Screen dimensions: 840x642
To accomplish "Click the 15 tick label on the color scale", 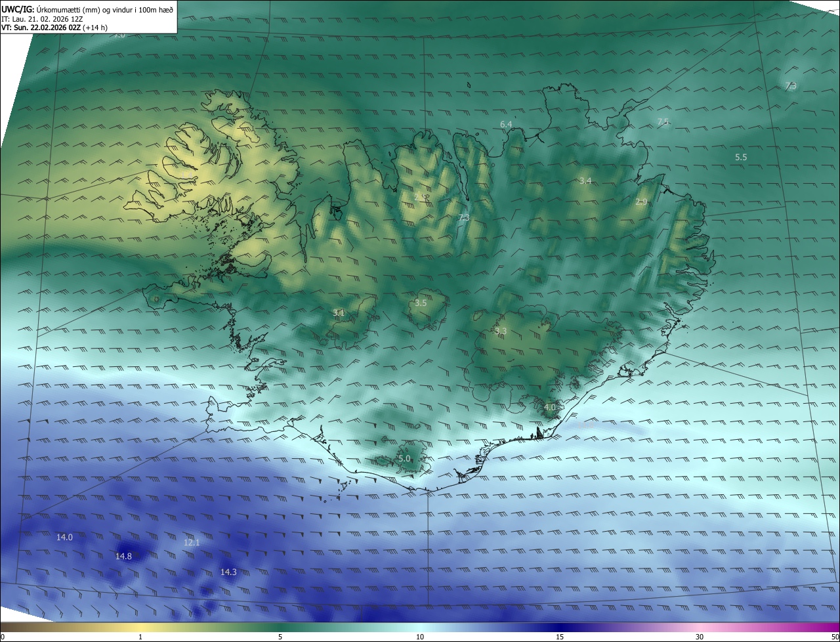I will click(x=560, y=637).
